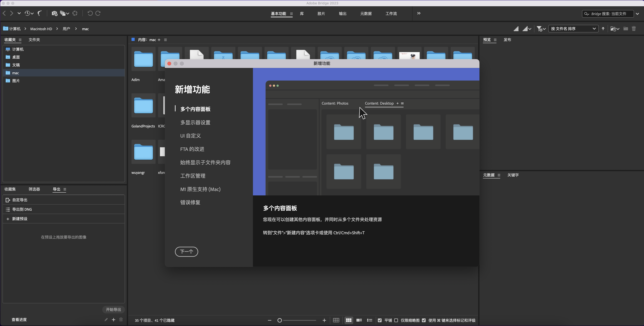
Task: Click the Get Photos from Camera icon
Action: pyautogui.click(x=54, y=14)
